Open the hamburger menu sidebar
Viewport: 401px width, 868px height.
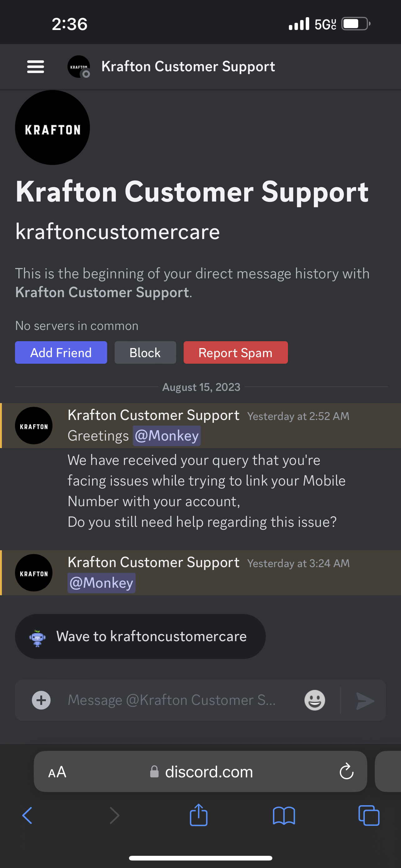pos(35,66)
